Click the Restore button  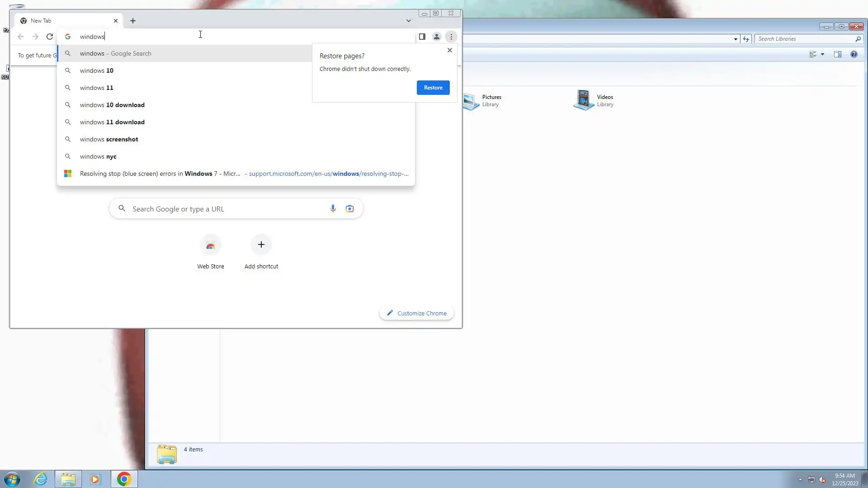433,88
